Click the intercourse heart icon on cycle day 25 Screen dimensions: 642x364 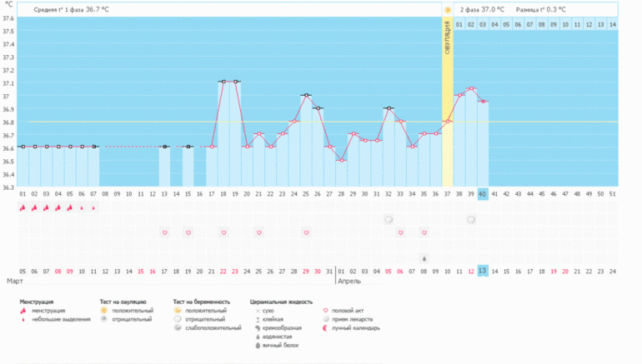tap(306, 232)
